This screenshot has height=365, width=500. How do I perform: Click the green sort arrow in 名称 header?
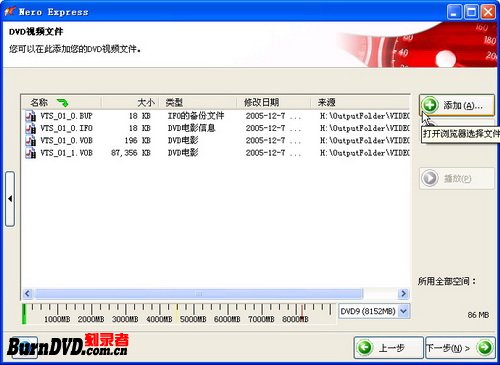[62, 103]
